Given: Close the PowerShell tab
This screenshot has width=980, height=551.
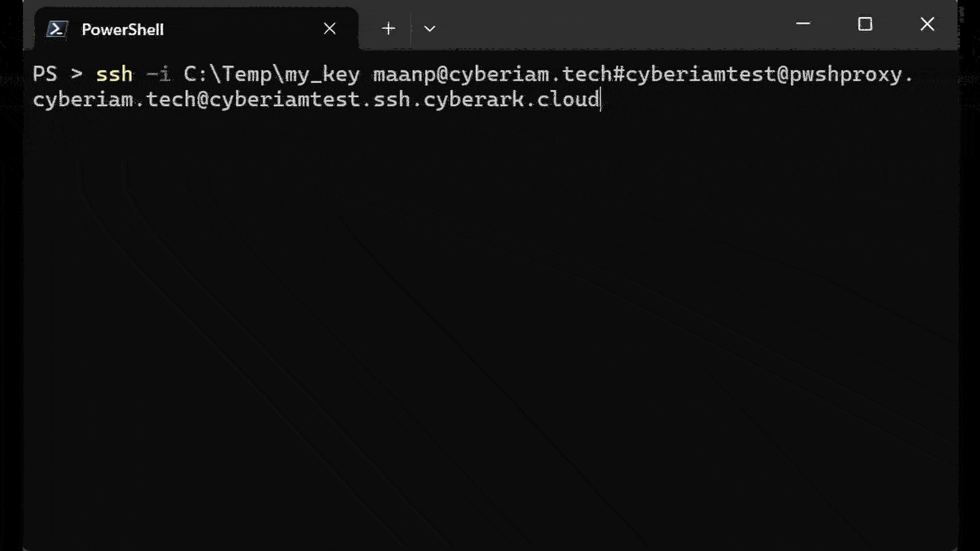Looking at the screenshot, I should [x=330, y=29].
